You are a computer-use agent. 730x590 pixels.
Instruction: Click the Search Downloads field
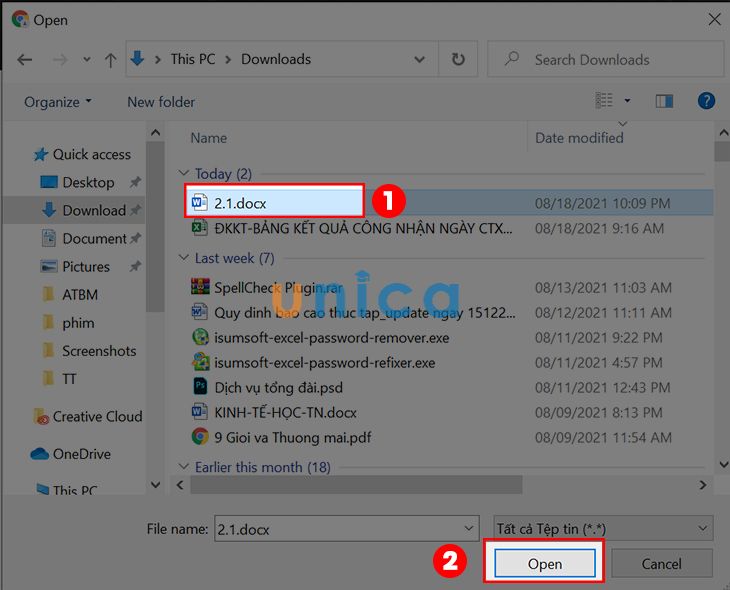605,59
